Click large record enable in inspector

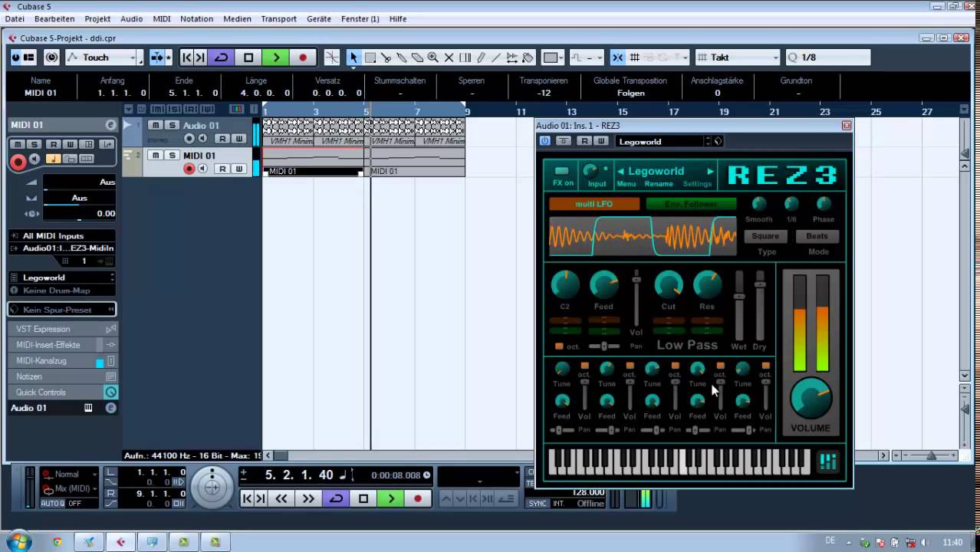(x=18, y=161)
